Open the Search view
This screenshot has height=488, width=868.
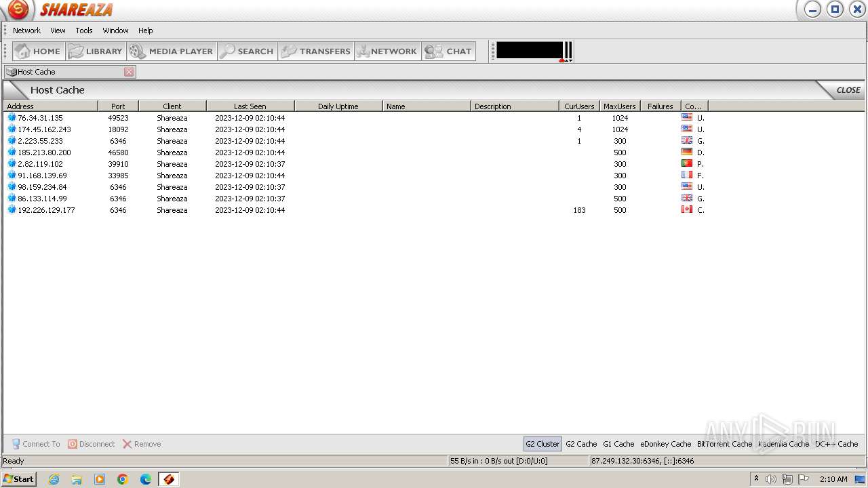tap(248, 52)
